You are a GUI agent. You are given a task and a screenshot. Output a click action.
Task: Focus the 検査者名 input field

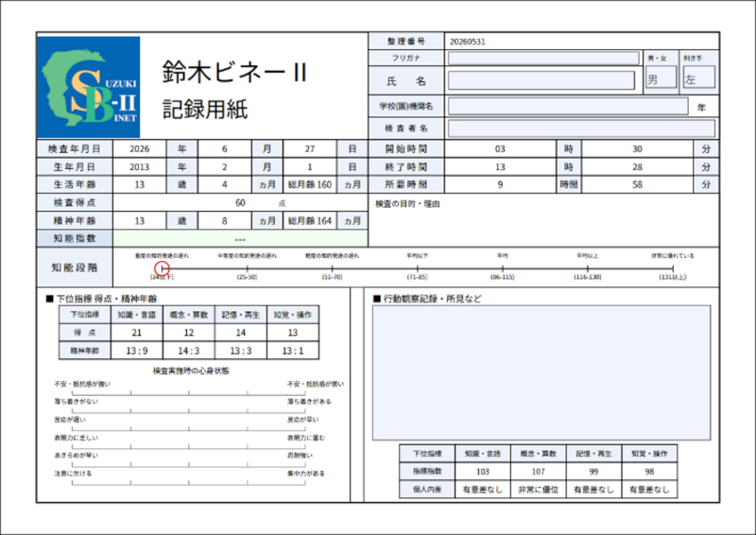click(x=581, y=129)
